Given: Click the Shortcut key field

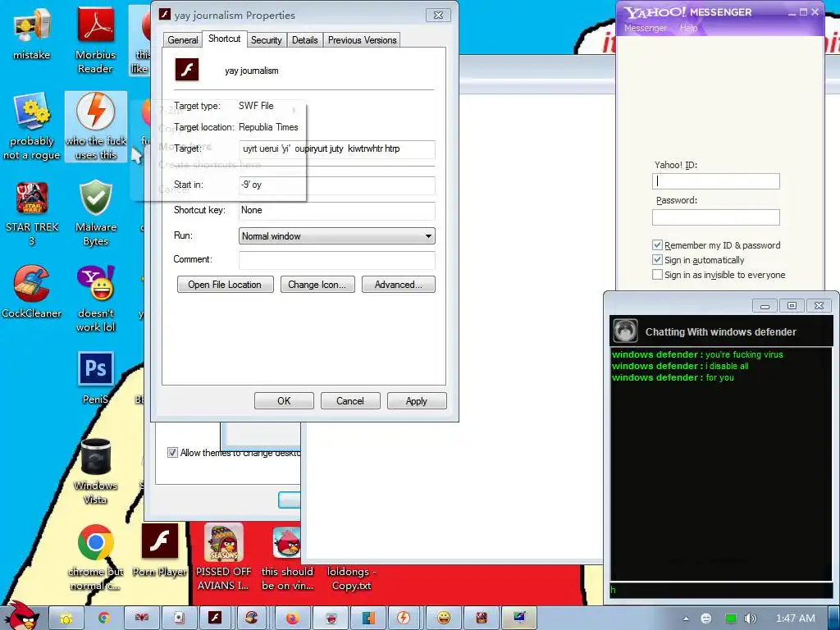Looking at the screenshot, I should (x=337, y=211).
